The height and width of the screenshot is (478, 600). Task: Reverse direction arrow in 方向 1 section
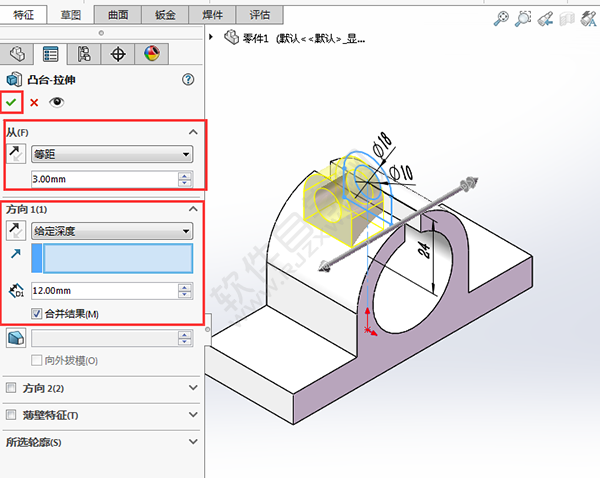tap(16, 230)
